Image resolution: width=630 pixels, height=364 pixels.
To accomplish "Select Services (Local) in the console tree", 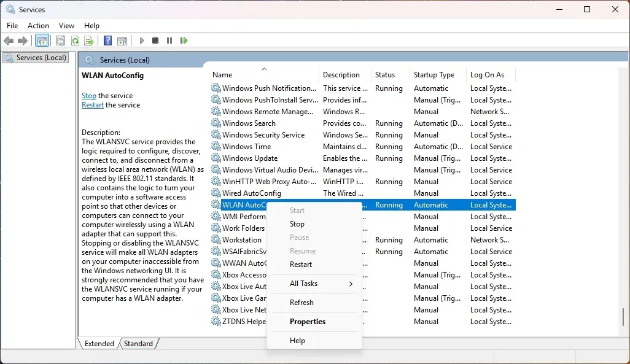I will 36,58.
